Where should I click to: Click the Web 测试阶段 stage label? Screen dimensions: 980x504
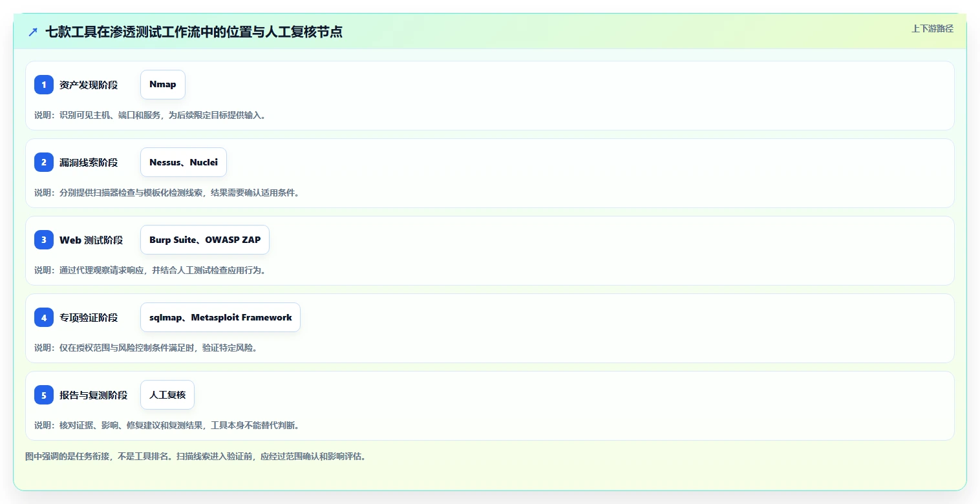coord(91,240)
